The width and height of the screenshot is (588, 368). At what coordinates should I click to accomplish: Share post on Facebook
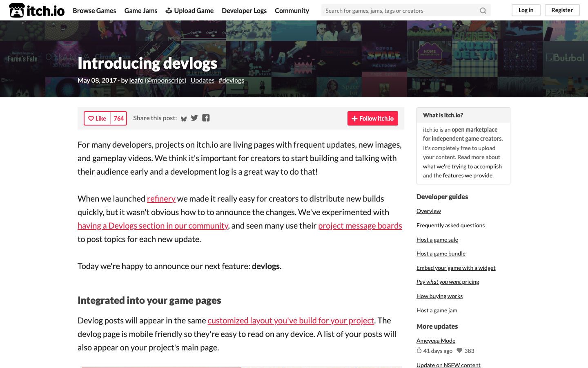tap(206, 118)
